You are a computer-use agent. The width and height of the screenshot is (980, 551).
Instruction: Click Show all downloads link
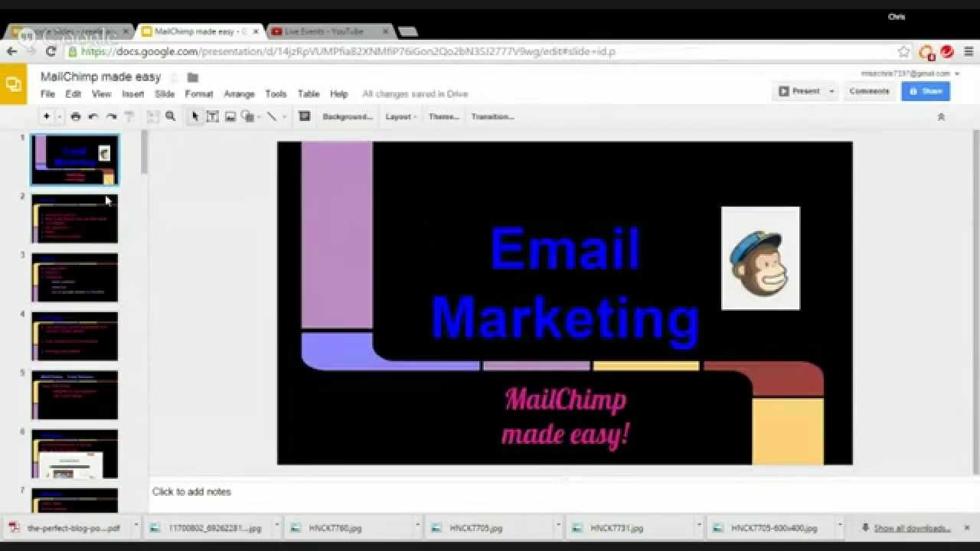click(912, 528)
